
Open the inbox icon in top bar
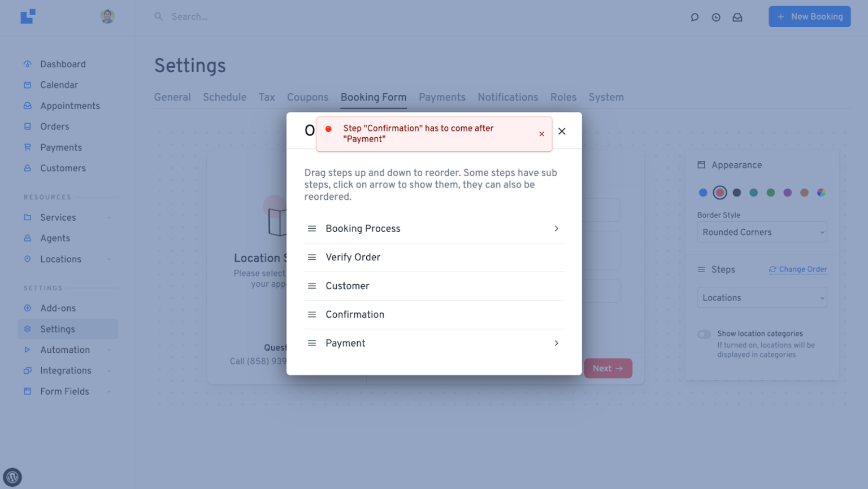click(737, 17)
